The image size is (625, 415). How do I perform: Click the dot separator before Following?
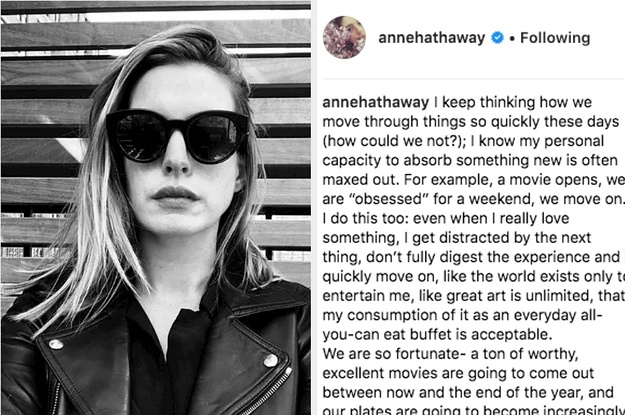point(512,39)
